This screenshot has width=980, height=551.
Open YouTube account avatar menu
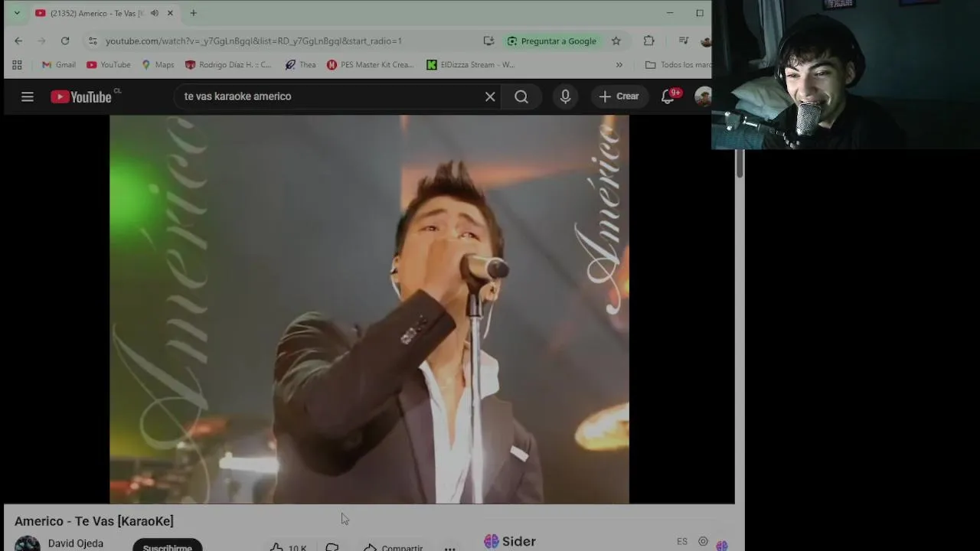[x=702, y=96]
